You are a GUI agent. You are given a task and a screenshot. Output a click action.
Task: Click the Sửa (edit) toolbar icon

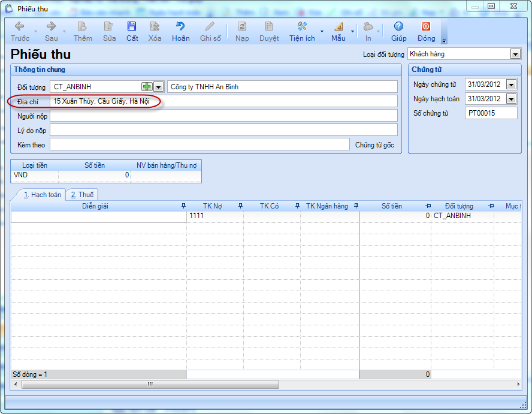click(x=109, y=27)
